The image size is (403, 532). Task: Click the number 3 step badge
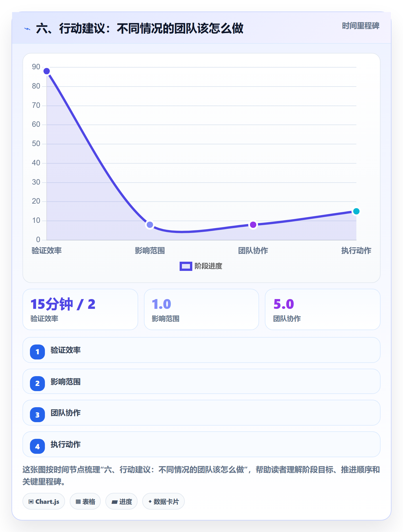point(37,415)
